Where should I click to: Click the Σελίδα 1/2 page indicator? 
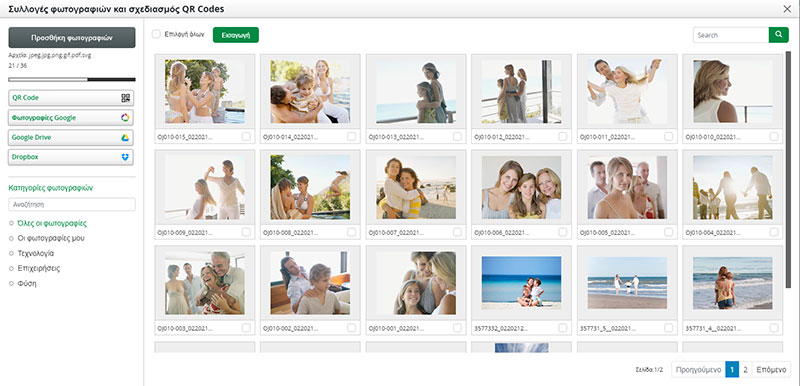tap(649, 370)
